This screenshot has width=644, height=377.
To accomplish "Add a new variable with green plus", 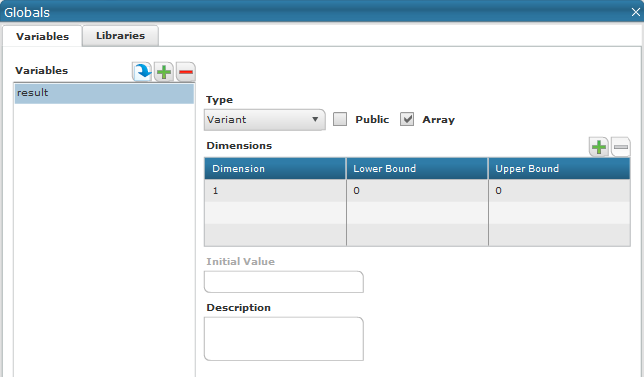I will pyautogui.click(x=164, y=72).
